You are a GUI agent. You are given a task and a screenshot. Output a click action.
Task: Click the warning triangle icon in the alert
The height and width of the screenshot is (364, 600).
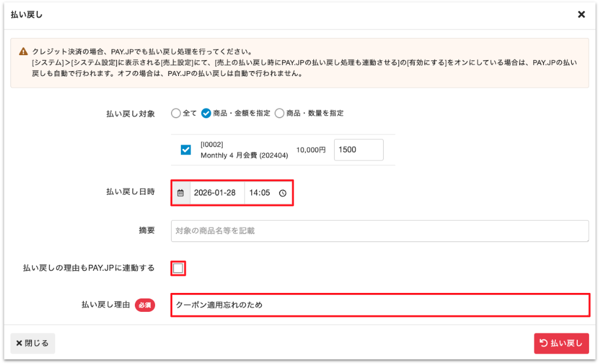(x=23, y=52)
